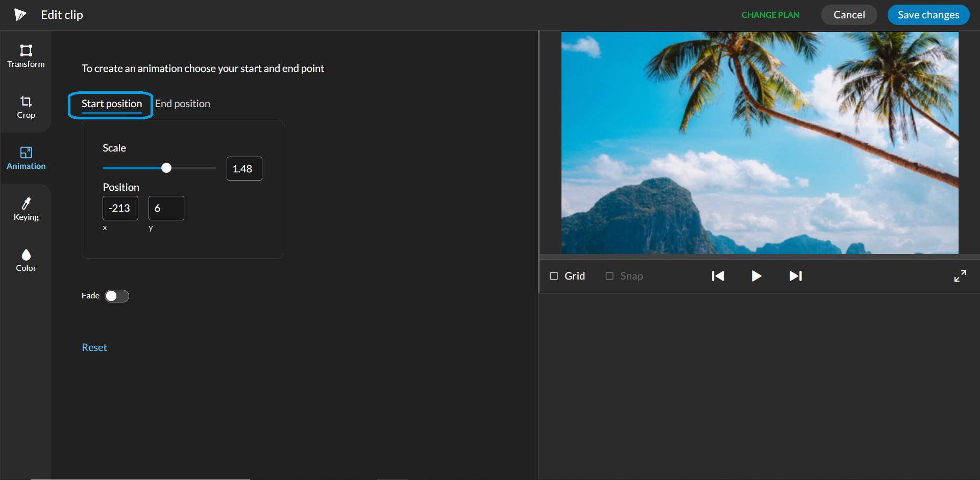Turn on the Fade toggle

pyautogui.click(x=117, y=296)
